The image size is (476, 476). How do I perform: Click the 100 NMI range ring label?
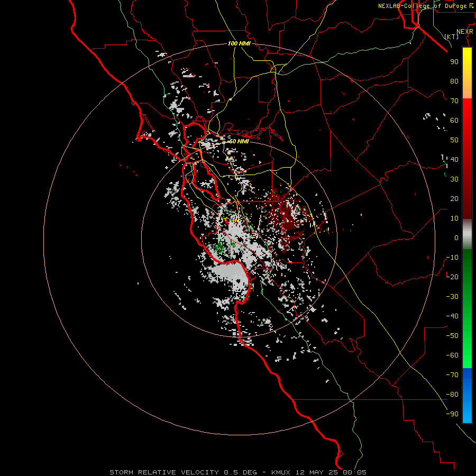pyautogui.click(x=239, y=43)
